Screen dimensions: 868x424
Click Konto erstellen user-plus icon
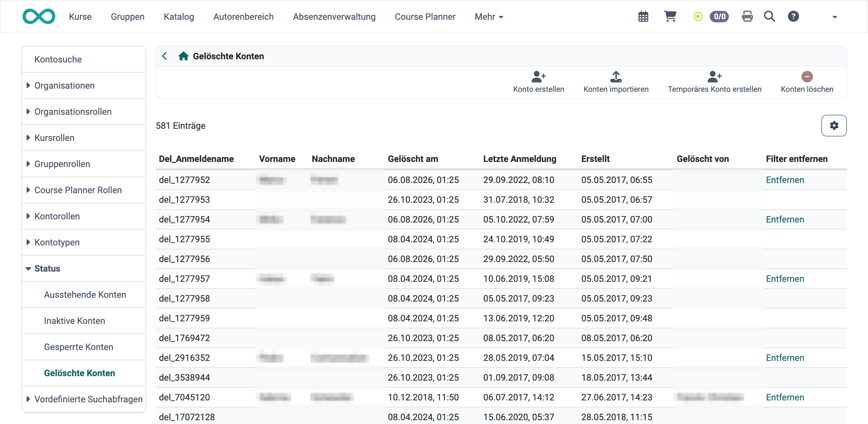click(538, 77)
